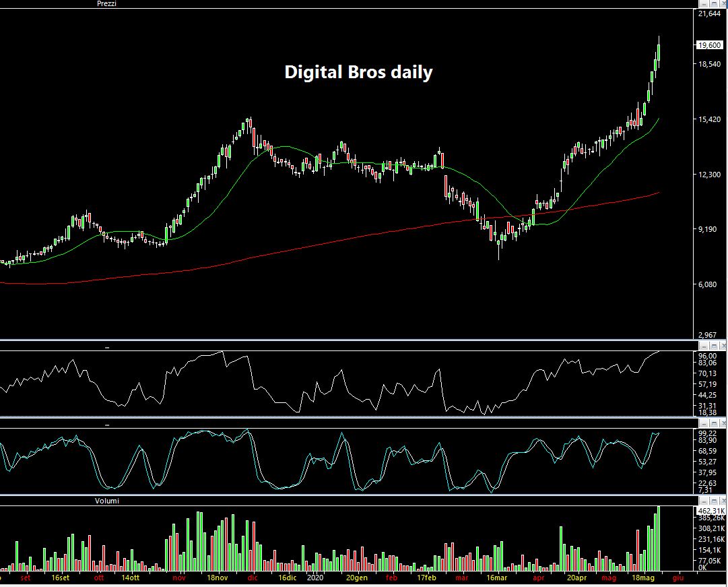The image size is (728, 587).
Task: Select the highlighted 462,31K volume tag
Action: pos(711,511)
